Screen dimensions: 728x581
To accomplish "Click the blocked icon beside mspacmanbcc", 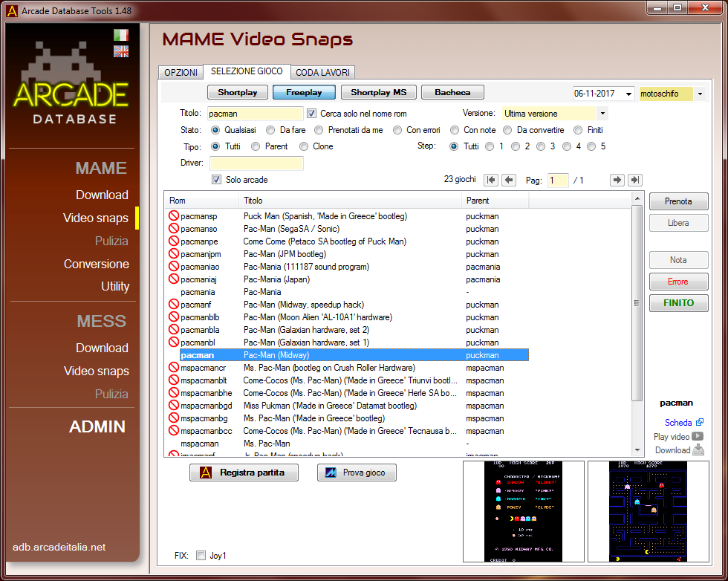I will tap(174, 430).
